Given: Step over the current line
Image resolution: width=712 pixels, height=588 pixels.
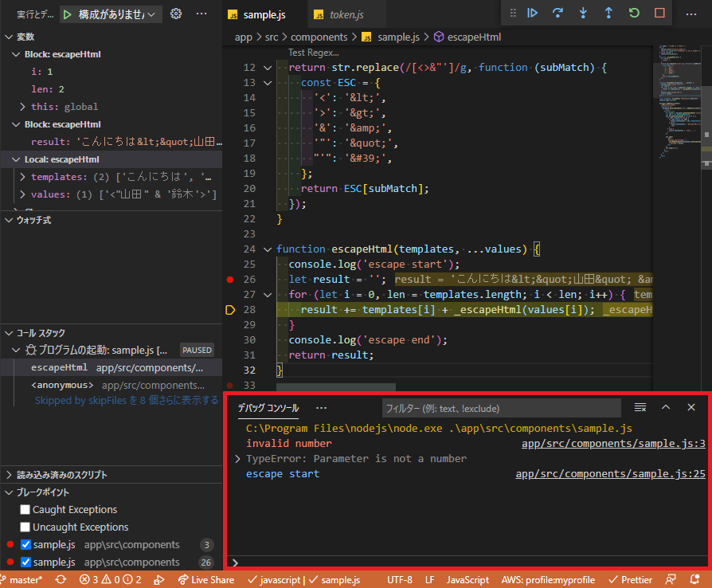Looking at the screenshot, I should [557, 14].
